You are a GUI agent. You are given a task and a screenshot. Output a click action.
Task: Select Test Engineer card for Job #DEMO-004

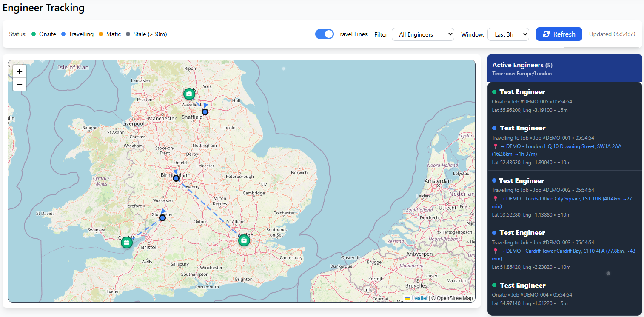[x=564, y=294]
